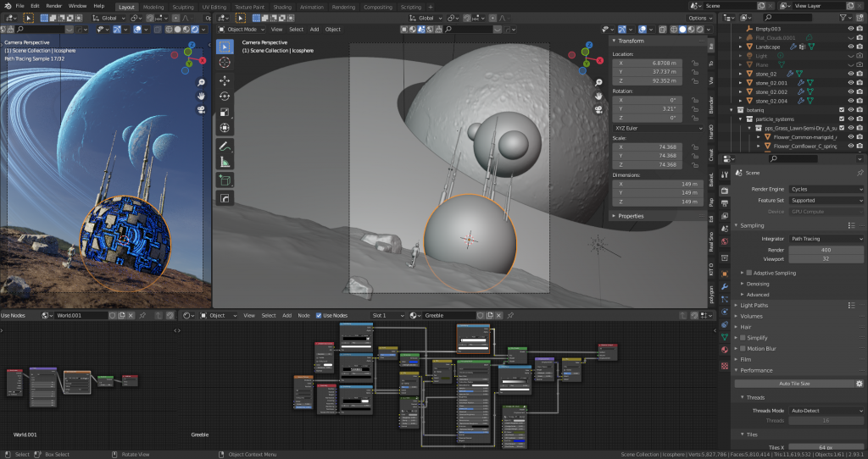Open Modifier properties wrench tab
This screenshot has height=459, width=868.
724,286
